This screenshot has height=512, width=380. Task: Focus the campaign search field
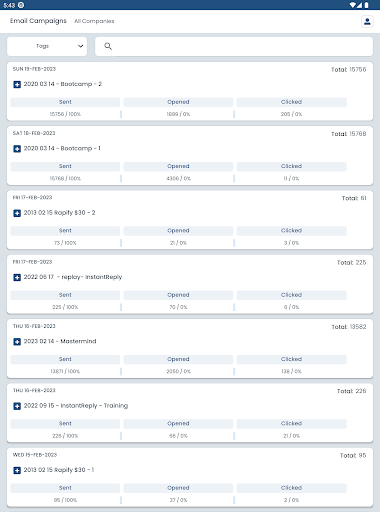pos(234,46)
